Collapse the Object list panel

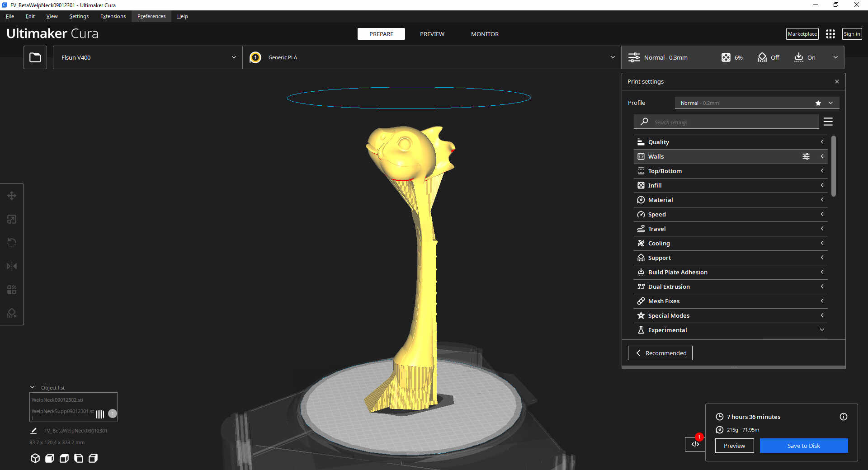click(x=33, y=387)
